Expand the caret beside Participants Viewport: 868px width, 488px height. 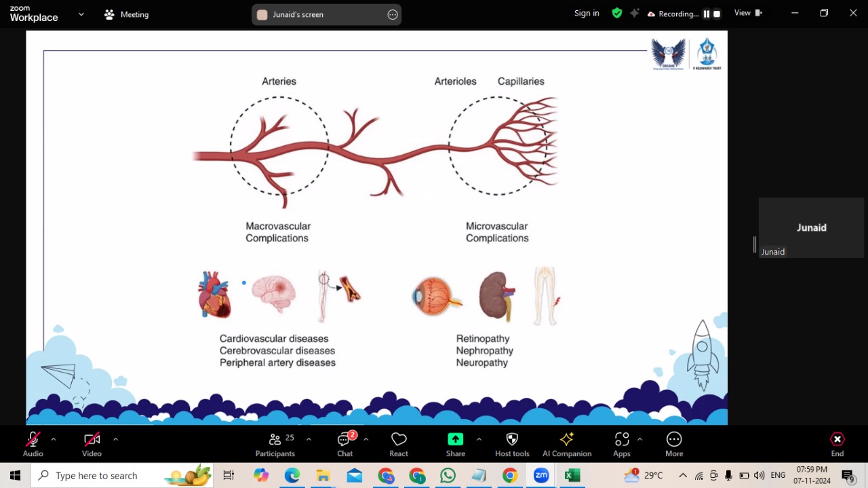309,439
